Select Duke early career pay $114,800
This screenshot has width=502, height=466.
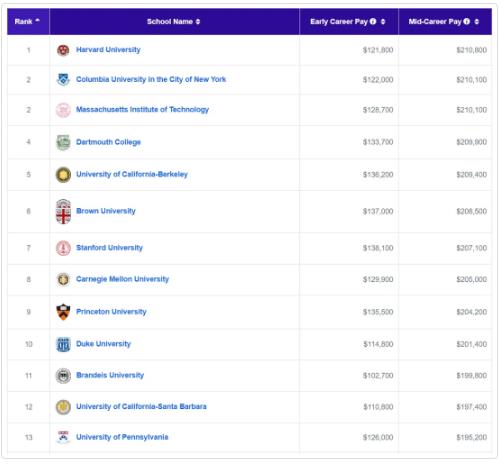[x=378, y=344]
